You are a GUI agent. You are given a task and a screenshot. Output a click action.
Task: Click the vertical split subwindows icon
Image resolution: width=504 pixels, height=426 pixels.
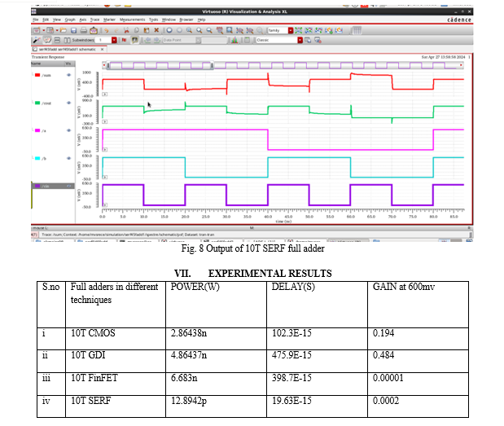point(67,40)
